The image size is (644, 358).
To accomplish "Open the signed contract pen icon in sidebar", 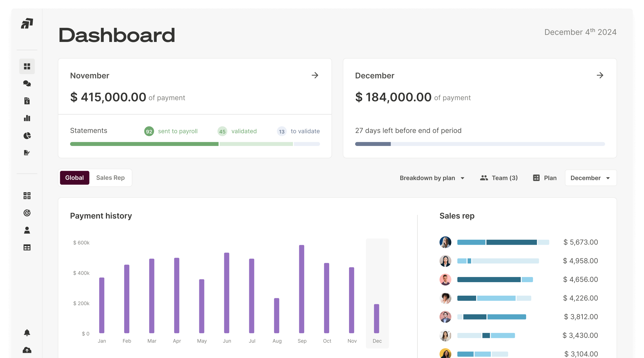I will (27, 153).
